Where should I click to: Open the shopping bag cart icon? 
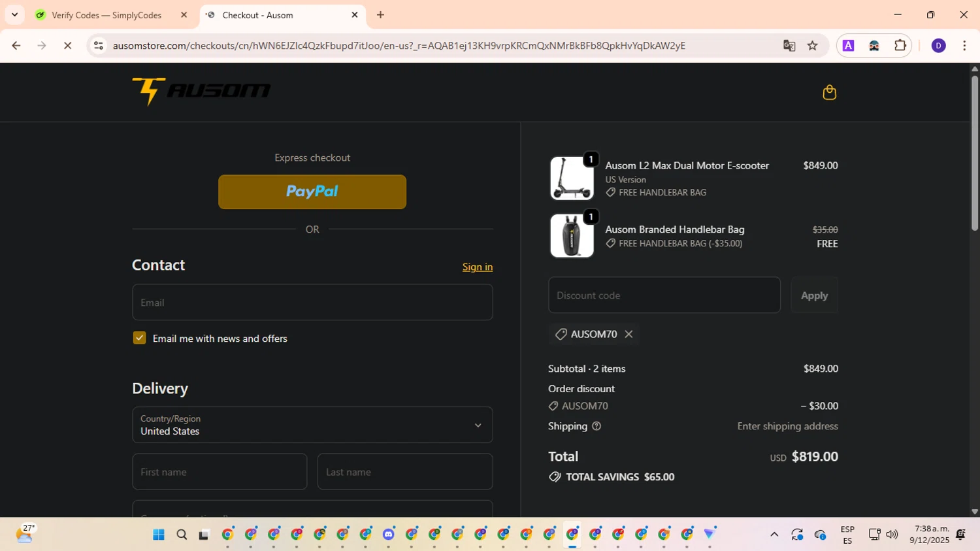point(829,92)
